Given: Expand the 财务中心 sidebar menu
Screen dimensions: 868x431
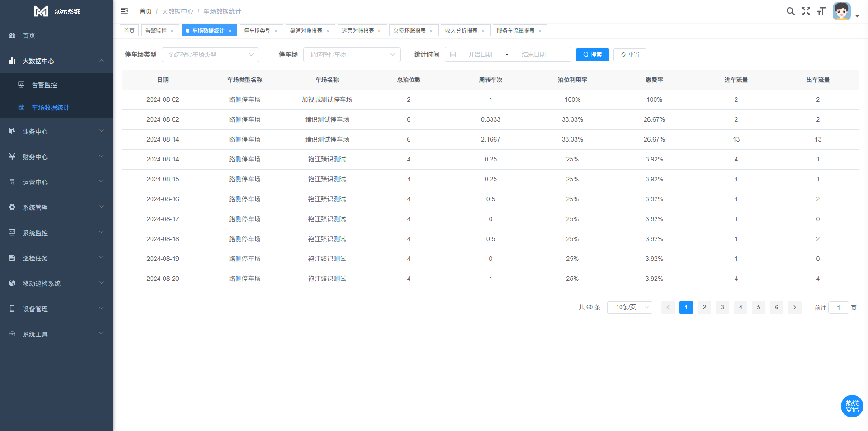Looking at the screenshot, I should (57, 157).
